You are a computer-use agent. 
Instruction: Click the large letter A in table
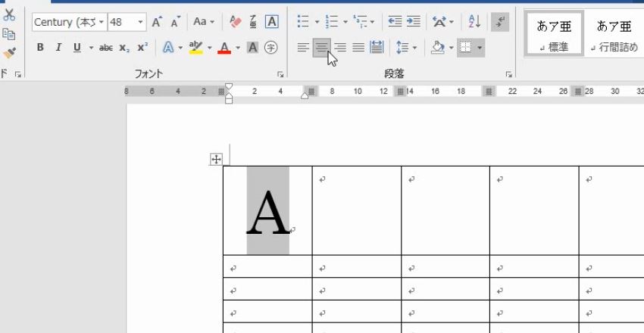(267, 213)
